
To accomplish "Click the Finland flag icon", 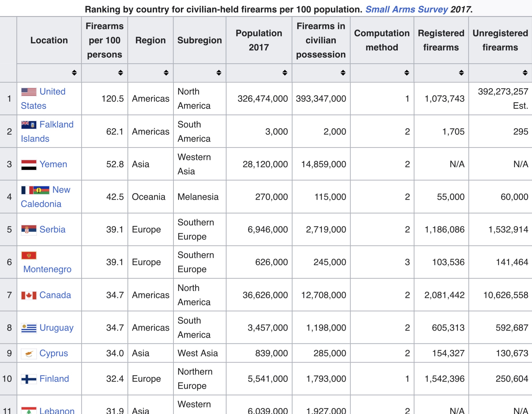I will point(29,379).
